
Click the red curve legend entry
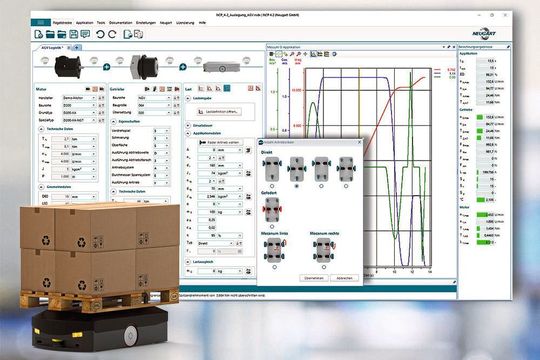click(x=445, y=70)
